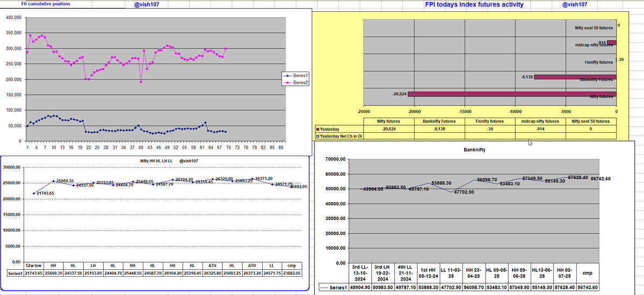Image resolution: width=644 pixels, height=295 pixels.
Task: Click "Finnifty futures" category label on chart axis
Action: pos(599,62)
